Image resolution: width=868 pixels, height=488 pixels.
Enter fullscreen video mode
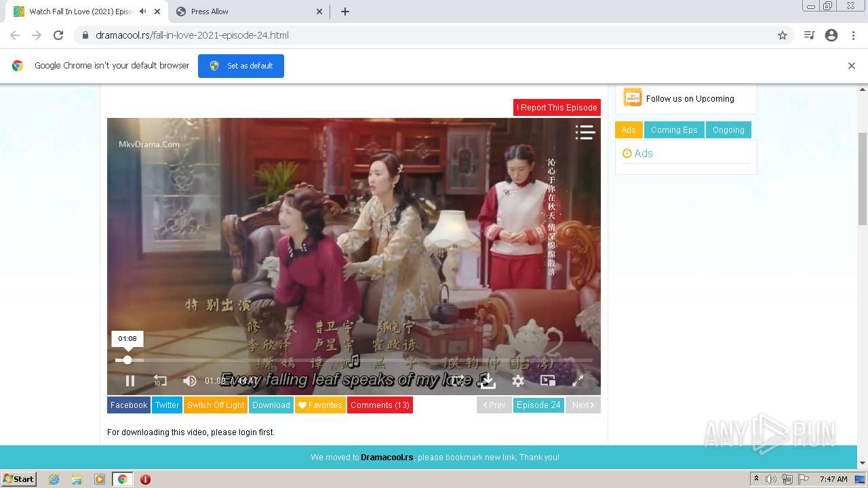[x=578, y=381]
